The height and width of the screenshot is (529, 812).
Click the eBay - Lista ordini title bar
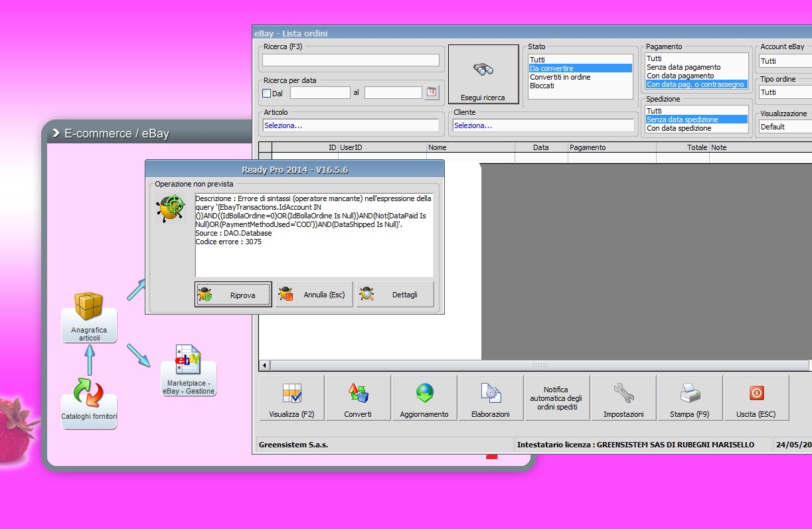532,33
